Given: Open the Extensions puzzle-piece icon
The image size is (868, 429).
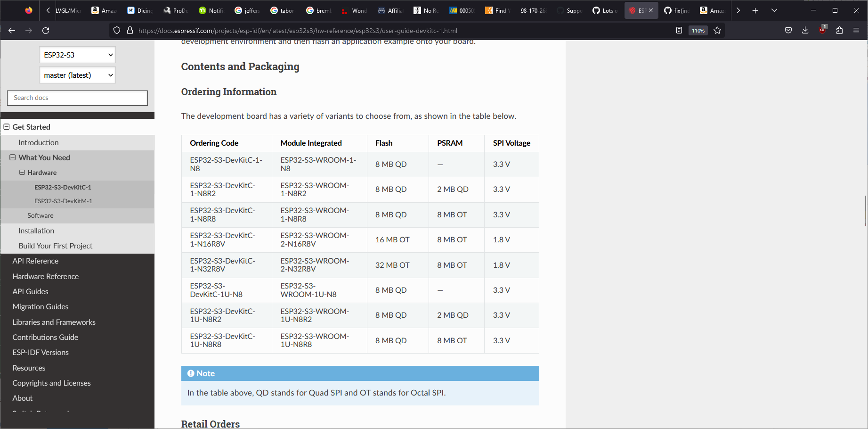Looking at the screenshot, I should [839, 30].
